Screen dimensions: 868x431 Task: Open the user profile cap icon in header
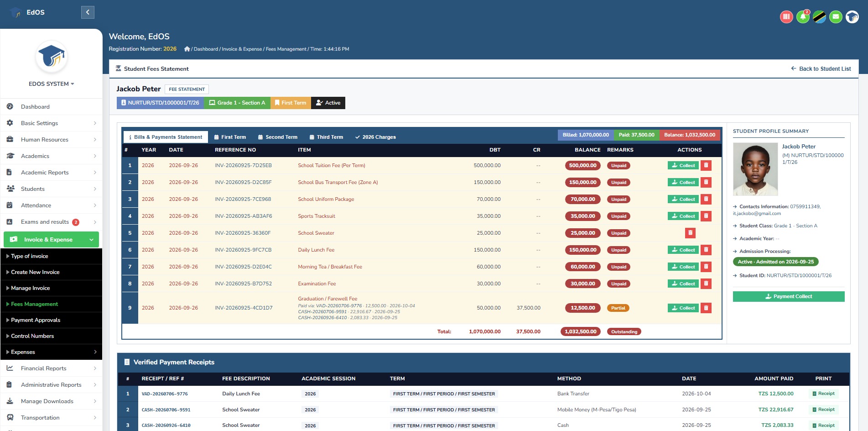[852, 17]
